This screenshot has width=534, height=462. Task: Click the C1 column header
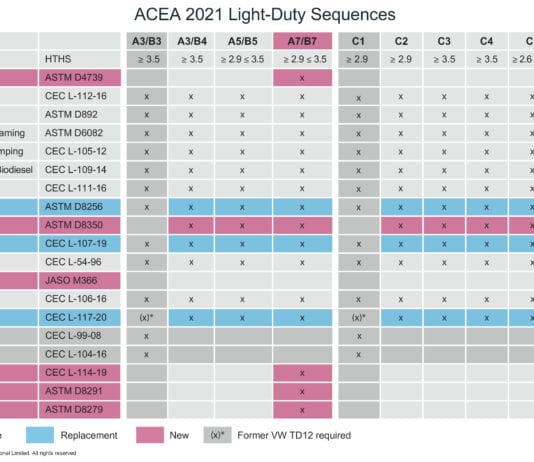click(x=359, y=41)
